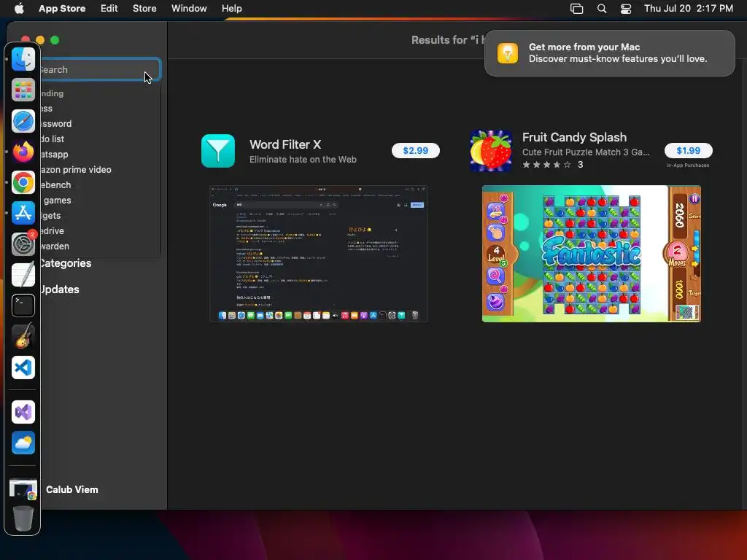The height and width of the screenshot is (560, 747).
Task: Buy Fruit Candy Splash for $1.99
Action: pyautogui.click(x=689, y=150)
